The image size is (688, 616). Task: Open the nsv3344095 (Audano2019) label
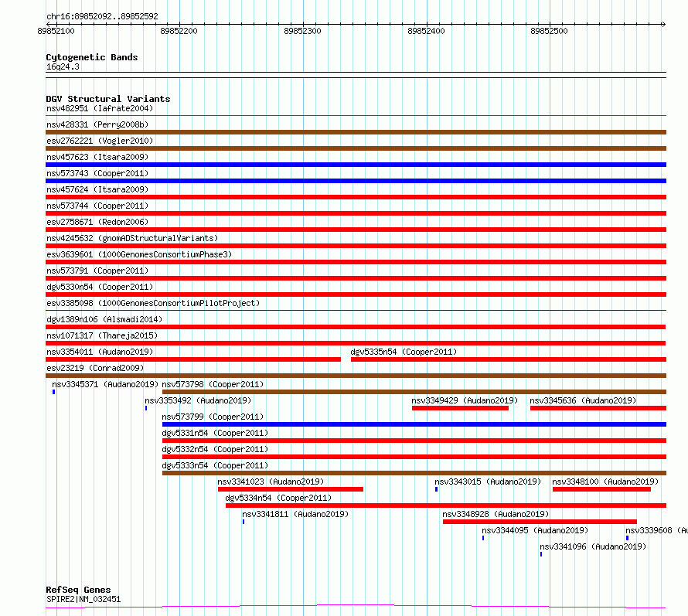(x=535, y=530)
